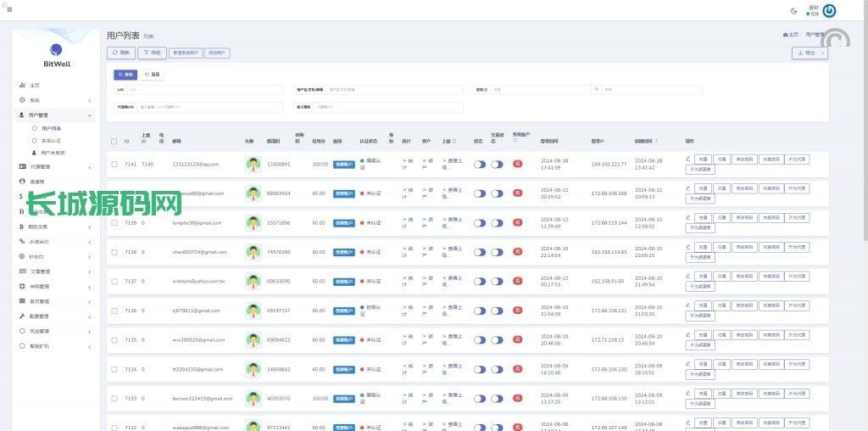The width and height of the screenshot is (868, 431).
Task: Tick the checkbox for user 7136
Action: 114,311
